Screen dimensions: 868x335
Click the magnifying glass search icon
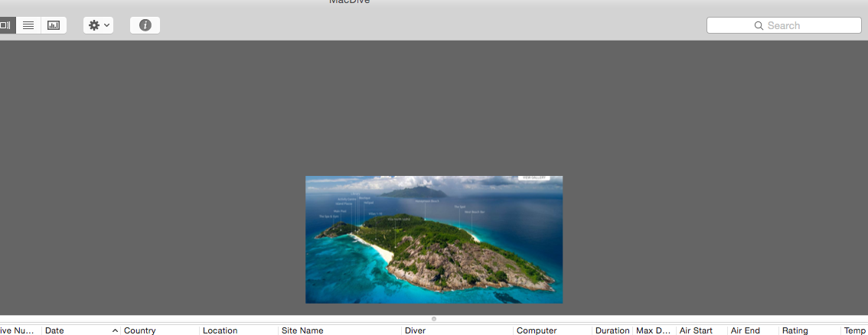click(759, 25)
